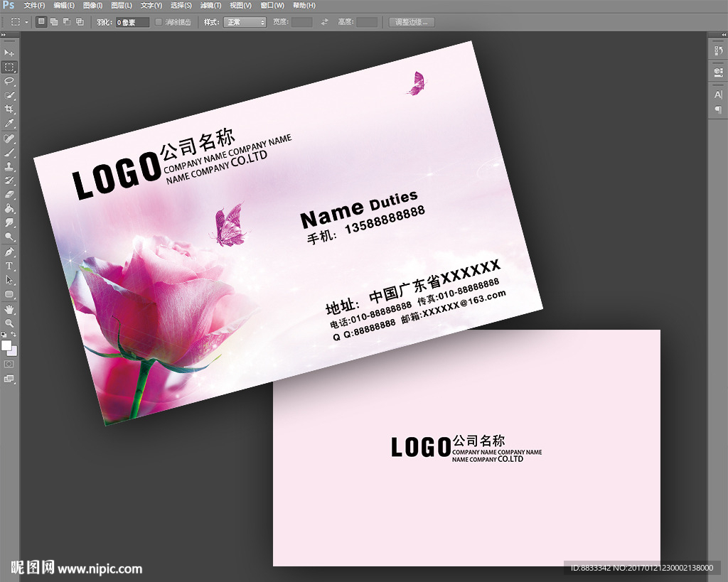The width and height of the screenshot is (728, 582).
Task: Choose the Hand tool
Action: tap(9, 309)
